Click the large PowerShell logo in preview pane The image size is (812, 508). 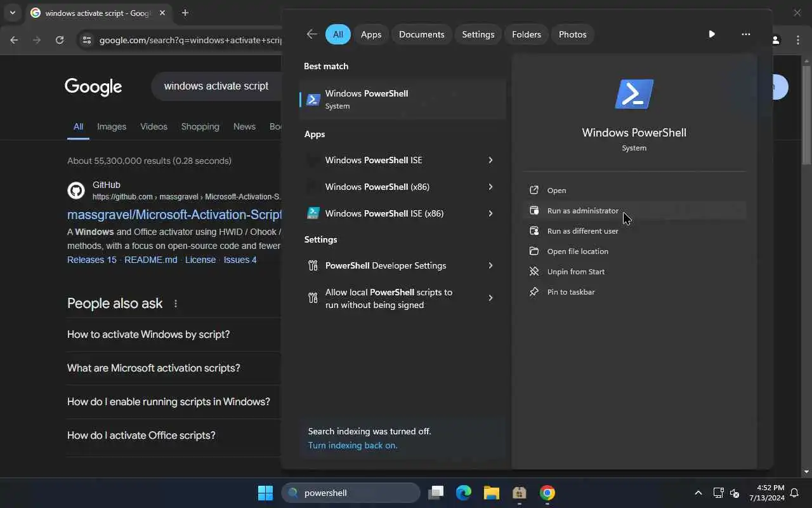click(634, 94)
